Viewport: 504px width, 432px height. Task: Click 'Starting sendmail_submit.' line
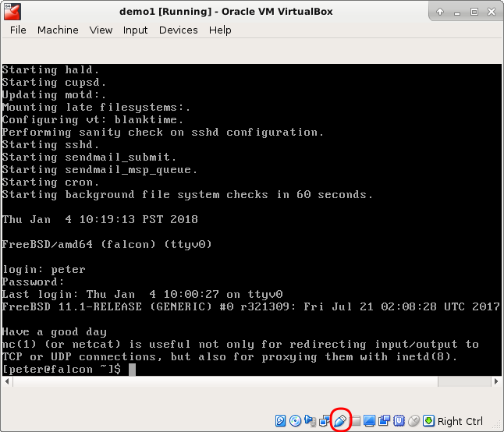[89, 157]
